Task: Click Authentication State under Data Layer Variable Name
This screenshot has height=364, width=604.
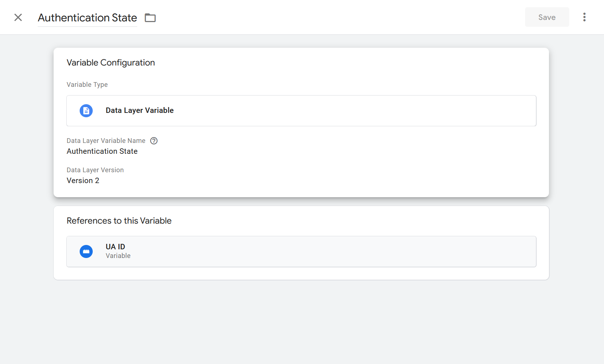Action: point(102,151)
